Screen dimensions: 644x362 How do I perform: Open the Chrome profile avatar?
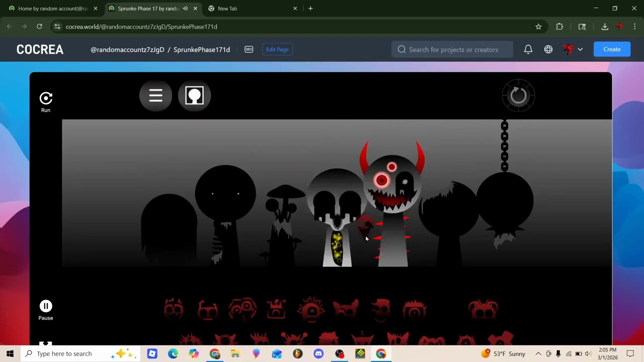click(x=620, y=27)
